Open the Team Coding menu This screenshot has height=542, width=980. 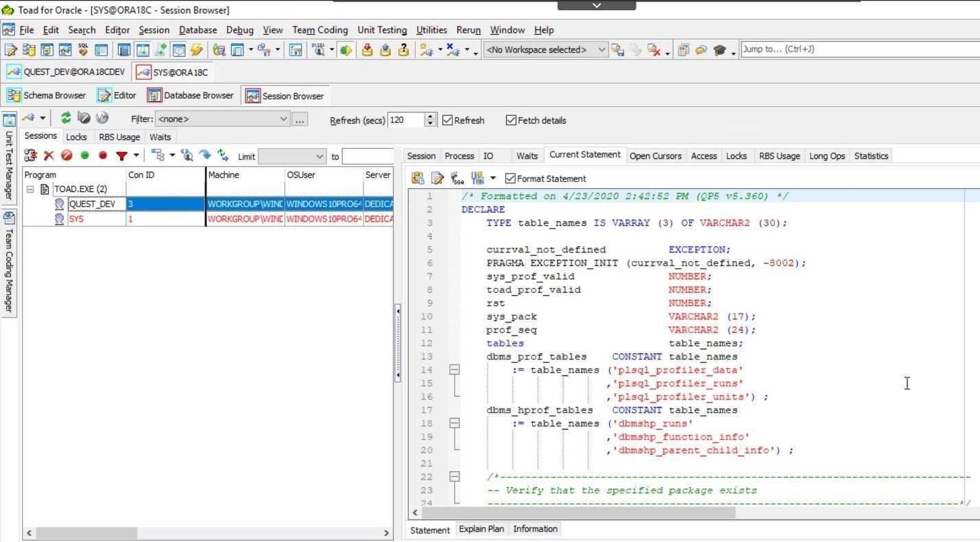coord(320,30)
